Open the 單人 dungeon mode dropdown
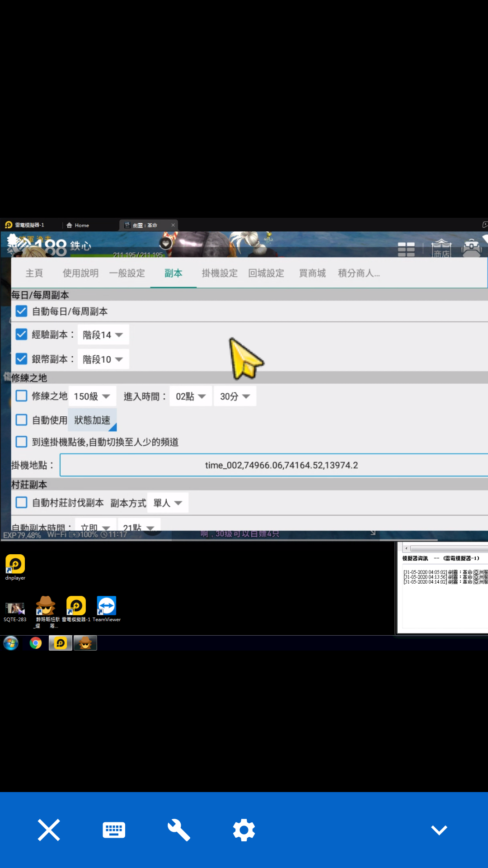The image size is (488, 868). tap(168, 503)
